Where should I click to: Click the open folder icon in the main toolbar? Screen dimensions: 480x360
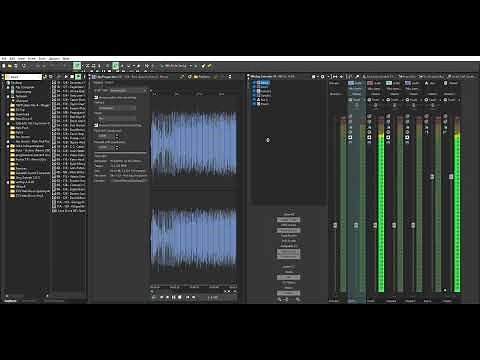(x=10, y=66)
